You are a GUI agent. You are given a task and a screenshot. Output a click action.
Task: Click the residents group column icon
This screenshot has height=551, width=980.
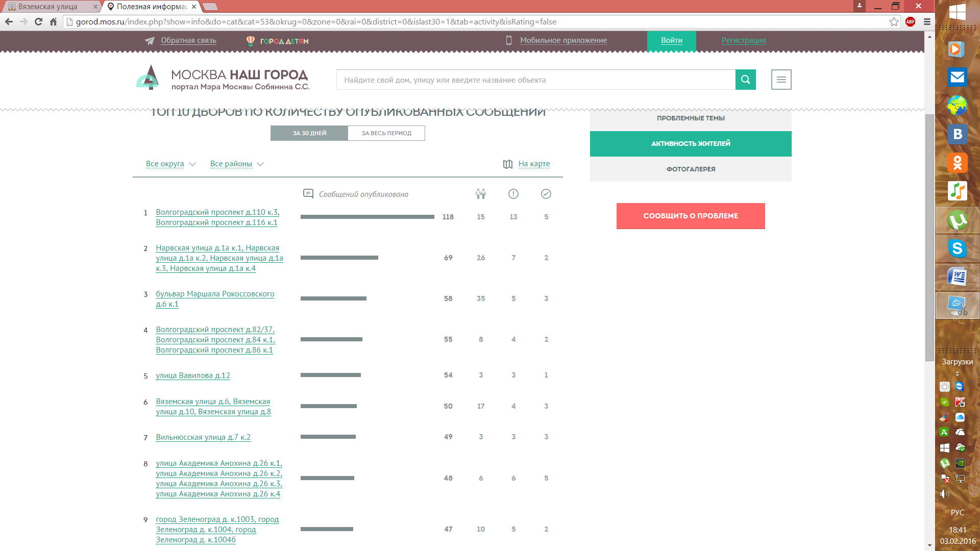(480, 194)
